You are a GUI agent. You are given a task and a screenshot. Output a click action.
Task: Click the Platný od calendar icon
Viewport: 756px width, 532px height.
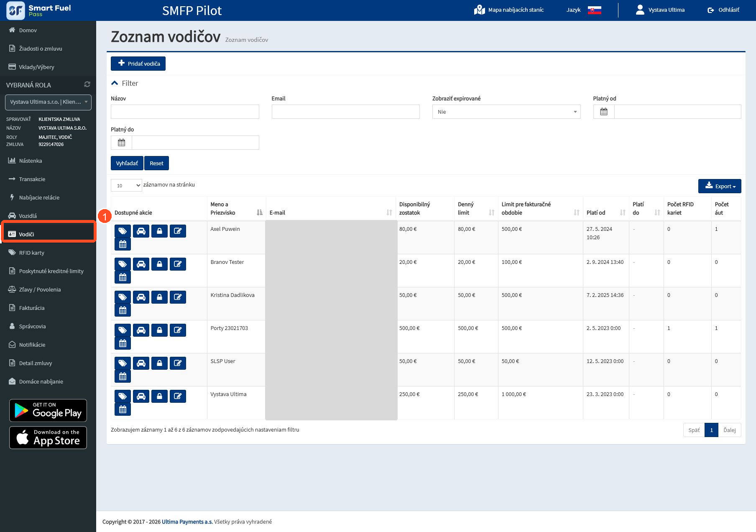click(x=604, y=112)
